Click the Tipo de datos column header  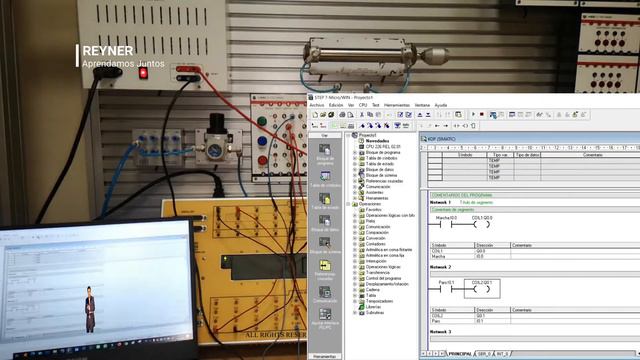point(527,155)
